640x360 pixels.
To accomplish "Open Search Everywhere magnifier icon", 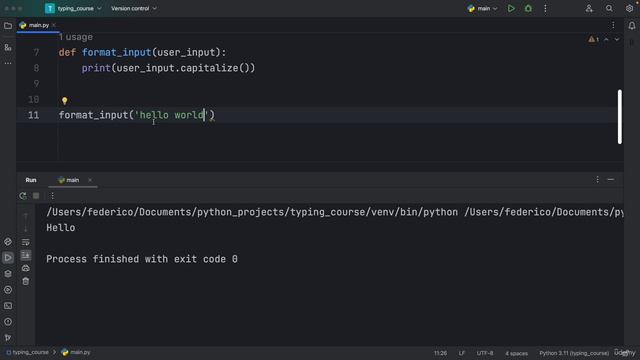I will tap(609, 9).
